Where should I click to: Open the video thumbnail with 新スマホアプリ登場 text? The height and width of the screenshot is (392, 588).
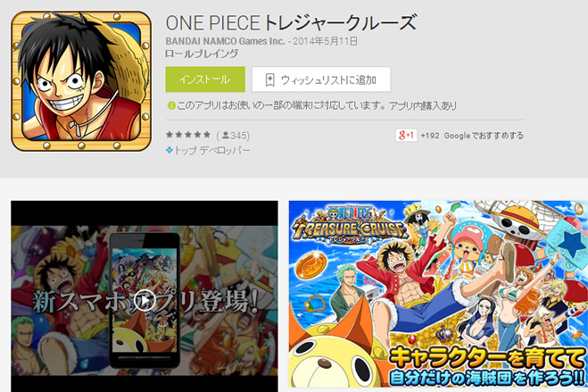pyautogui.click(x=145, y=296)
